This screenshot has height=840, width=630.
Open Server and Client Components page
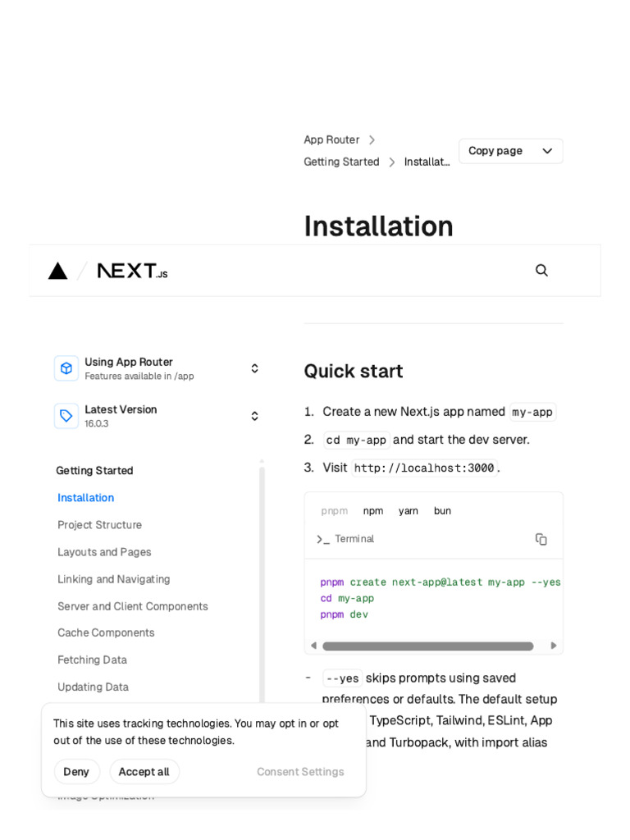tap(133, 606)
